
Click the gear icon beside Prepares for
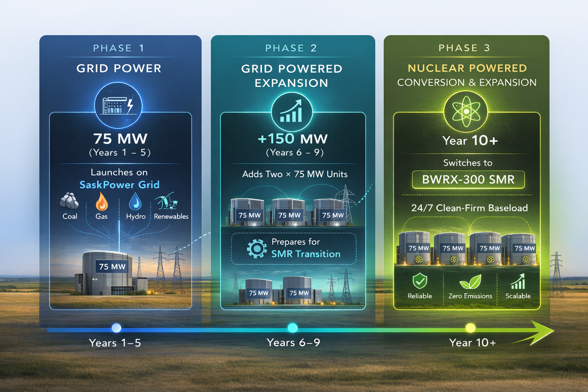pyautogui.click(x=257, y=249)
